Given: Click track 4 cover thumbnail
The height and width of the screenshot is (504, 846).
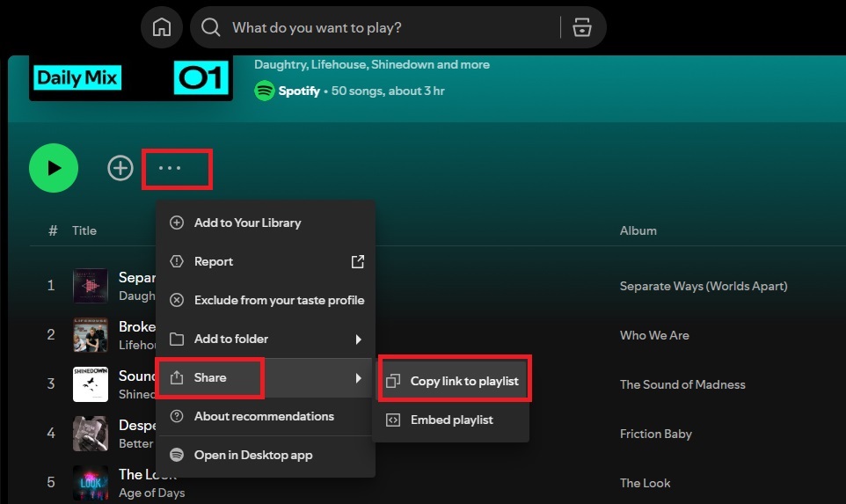Looking at the screenshot, I should [90, 434].
